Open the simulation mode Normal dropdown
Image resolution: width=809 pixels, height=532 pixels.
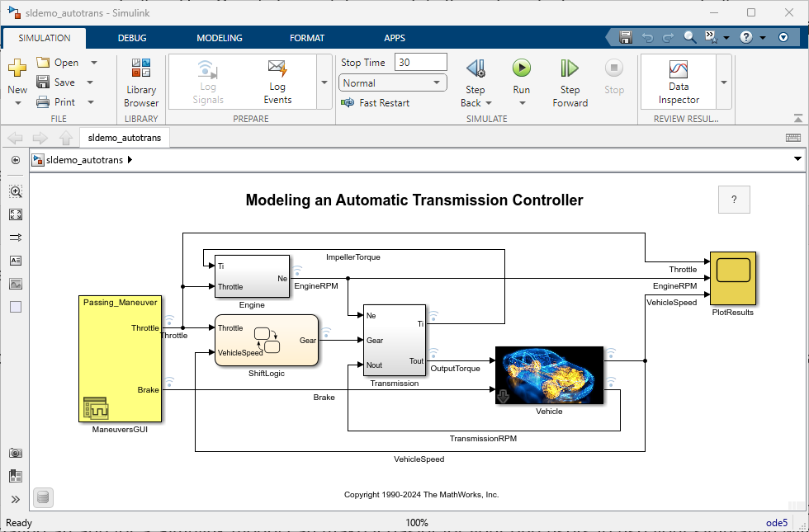392,83
